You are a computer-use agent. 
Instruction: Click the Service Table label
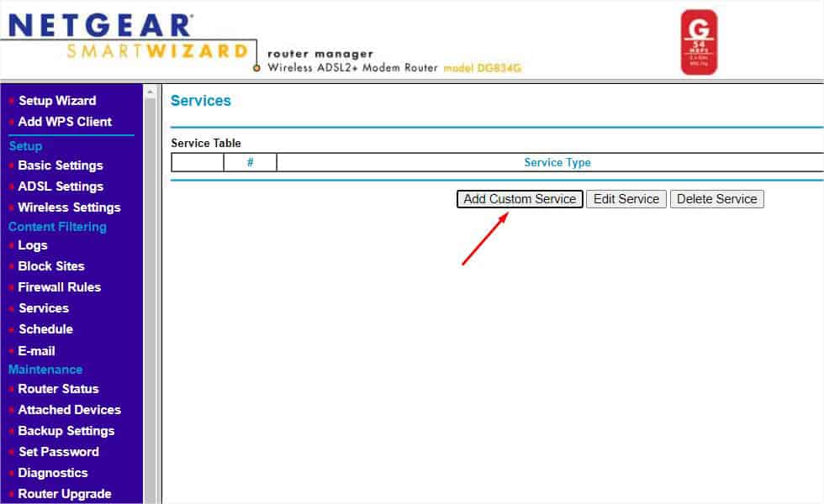tap(206, 143)
